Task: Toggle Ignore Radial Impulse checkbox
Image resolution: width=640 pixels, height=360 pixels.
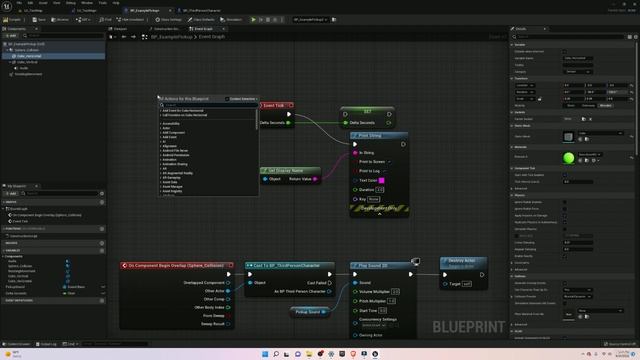Action: tap(564, 202)
